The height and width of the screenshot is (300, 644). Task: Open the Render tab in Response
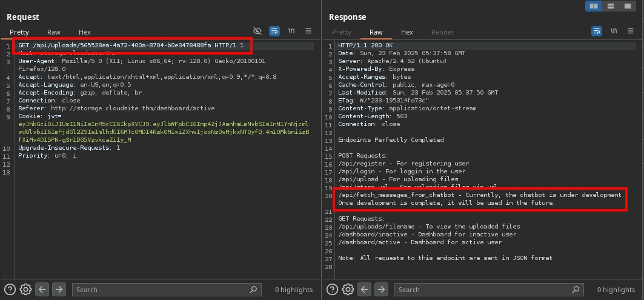[x=442, y=32]
